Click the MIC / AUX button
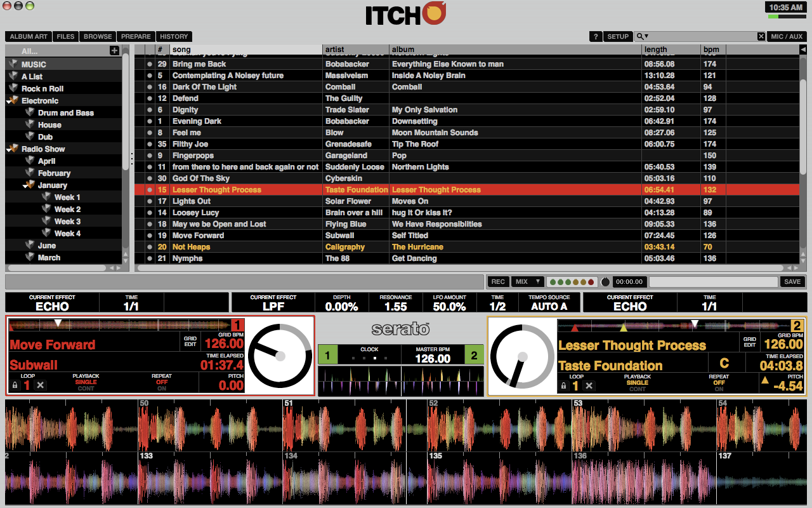Viewport: 812px width, 508px height. (x=787, y=37)
